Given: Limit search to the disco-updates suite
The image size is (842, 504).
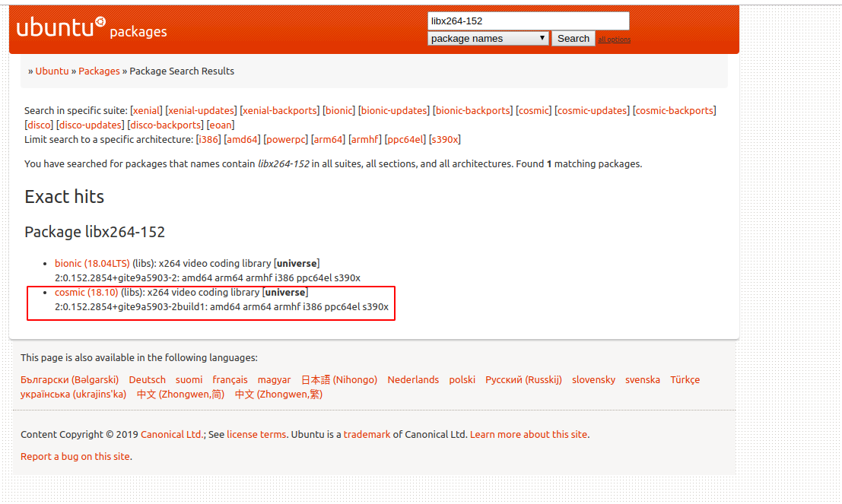Looking at the screenshot, I should click(91, 125).
